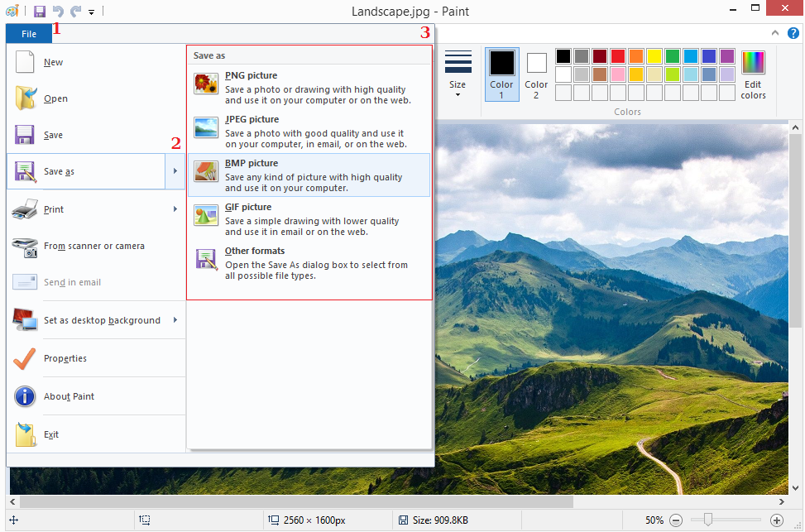
Task: Click the Other formats floppy icon
Action: point(206,259)
